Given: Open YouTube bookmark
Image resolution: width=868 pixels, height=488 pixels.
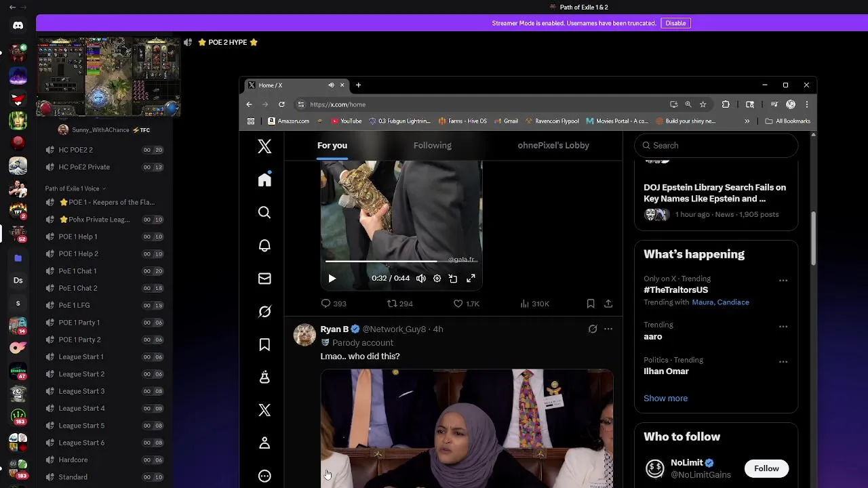Looking at the screenshot, I should 346,121.
